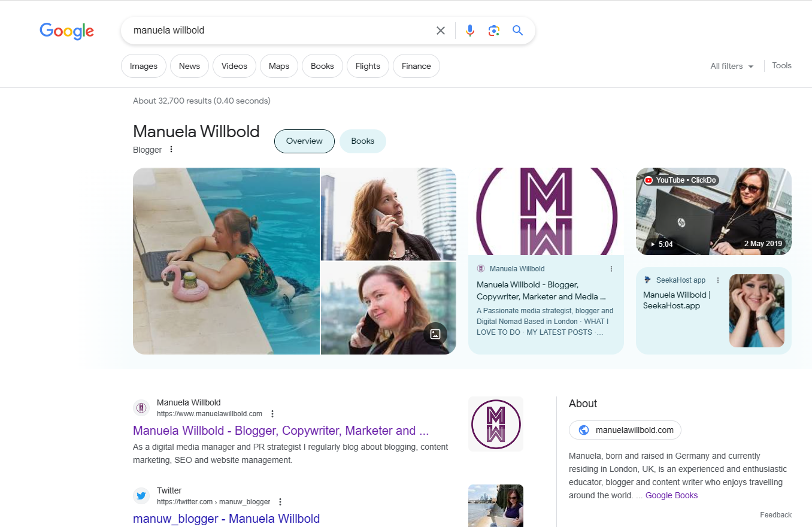
Task: Open the card titled Manuela Willbold - Blogger, Copywriter
Action: coord(541,290)
